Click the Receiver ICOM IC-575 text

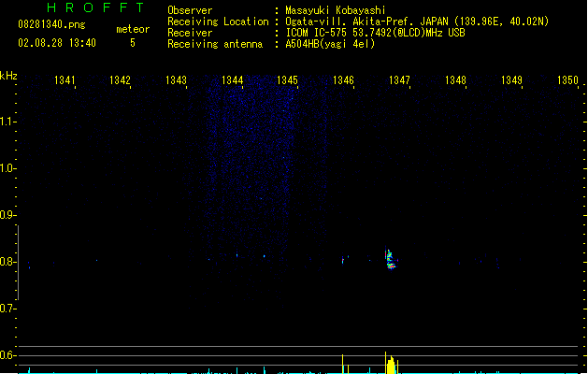pyautogui.click(x=375, y=33)
